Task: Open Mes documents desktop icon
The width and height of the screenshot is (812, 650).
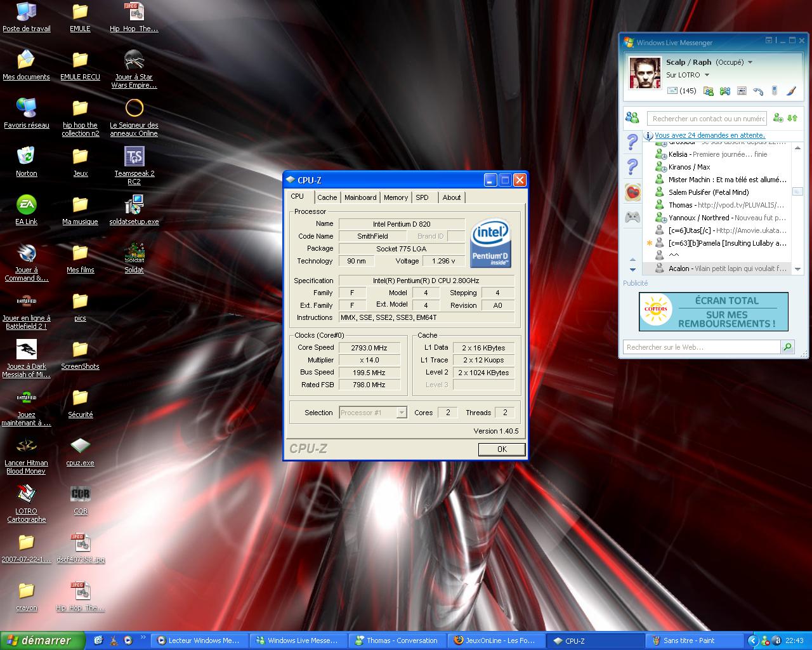Action: coord(26,65)
